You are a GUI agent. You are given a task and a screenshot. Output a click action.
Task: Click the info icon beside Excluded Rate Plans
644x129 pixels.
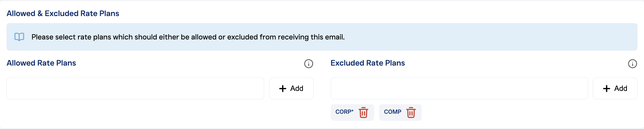632,64
